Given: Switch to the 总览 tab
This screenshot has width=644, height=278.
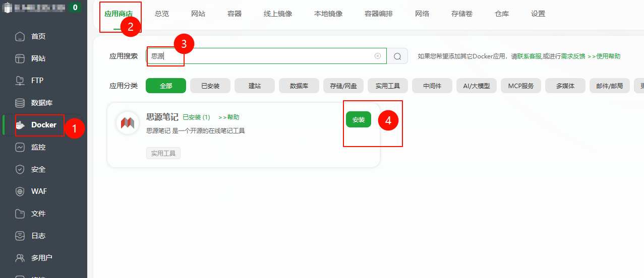Looking at the screenshot, I should click(162, 14).
